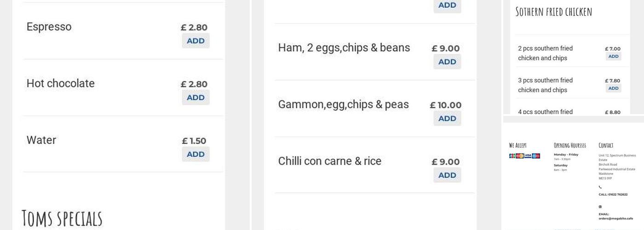Add 3 pcs southern fried chicken and chips
The width and height of the screenshot is (644, 230).
(613, 88)
